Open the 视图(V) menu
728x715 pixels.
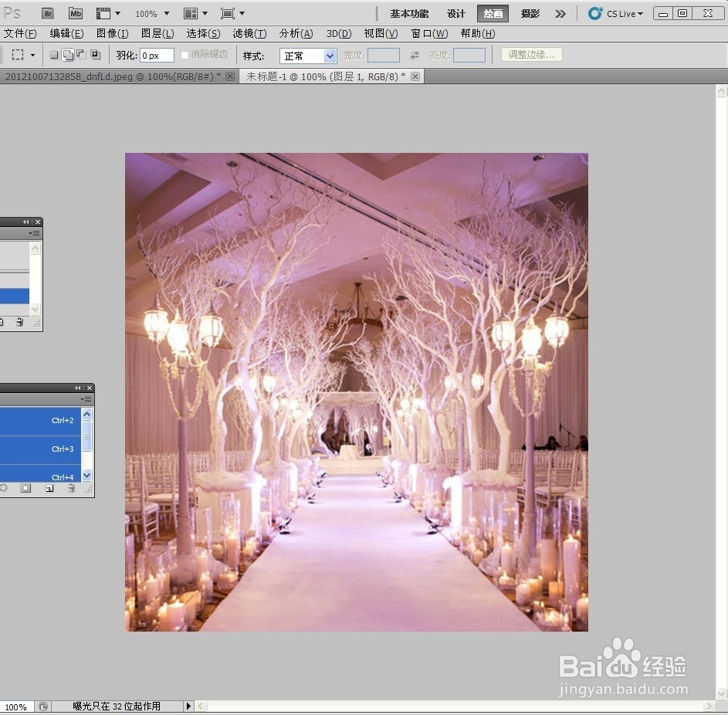pyautogui.click(x=381, y=33)
